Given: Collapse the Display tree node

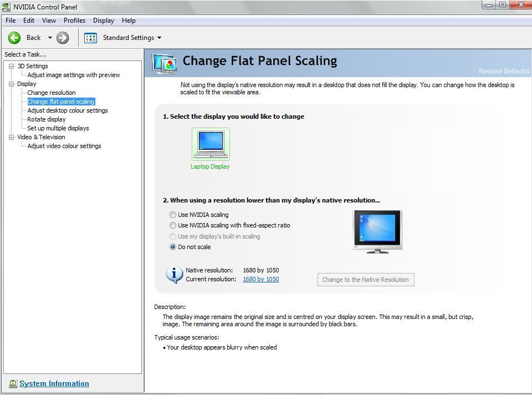Looking at the screenshot, I should pos(12,84).
